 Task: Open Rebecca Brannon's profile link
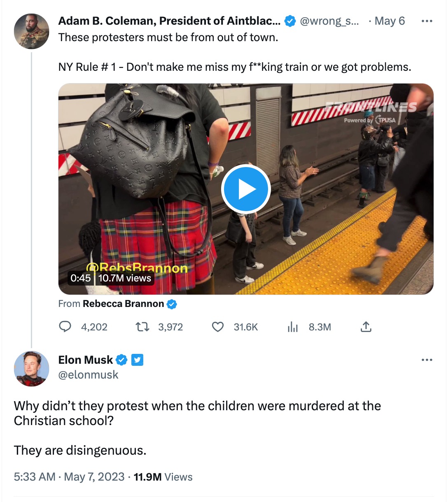[x=123, y=304]
